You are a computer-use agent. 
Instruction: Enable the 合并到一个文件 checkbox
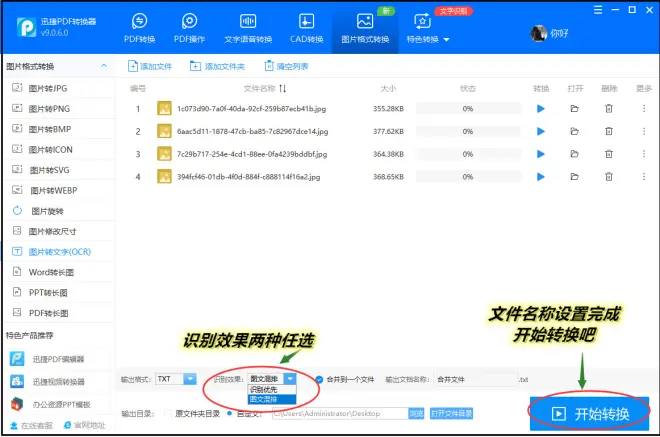tap(320, 380)
